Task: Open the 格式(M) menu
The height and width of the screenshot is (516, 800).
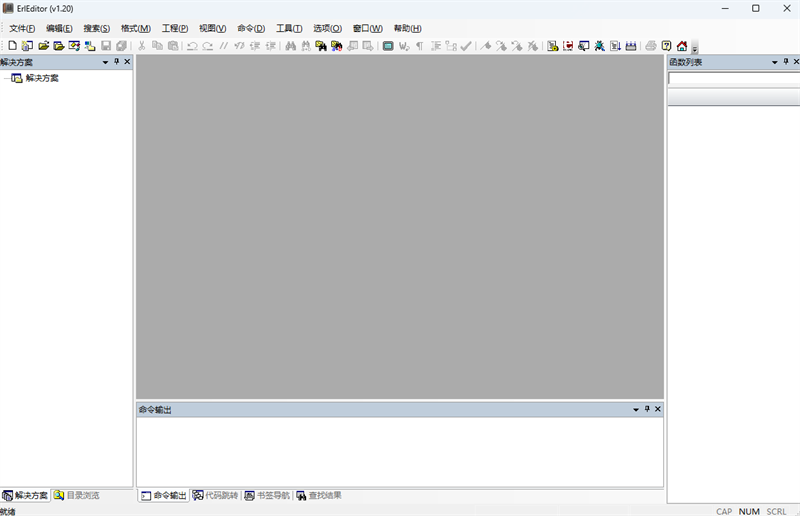Action: (136, 29)
